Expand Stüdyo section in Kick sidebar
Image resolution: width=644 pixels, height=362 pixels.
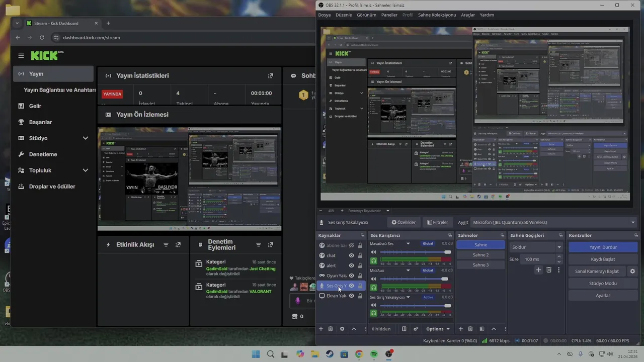[x=86, y=138]
